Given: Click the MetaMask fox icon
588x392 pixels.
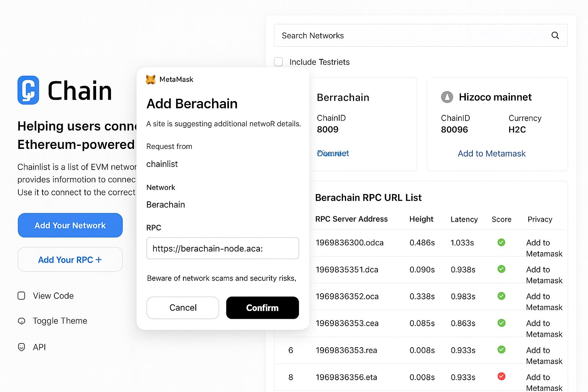Looking at the screenshot, I should click(x=151, y=80).
